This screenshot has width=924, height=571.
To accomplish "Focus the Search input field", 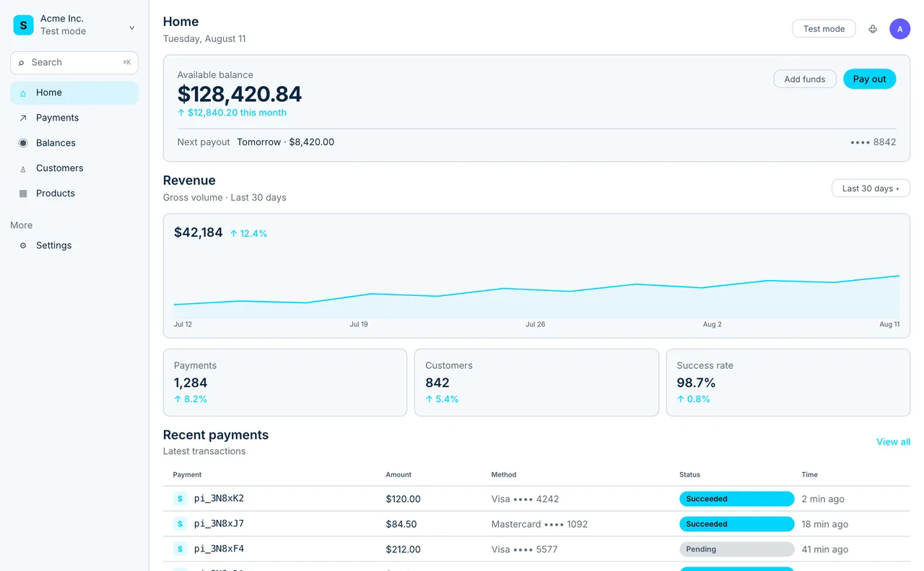I will [x=74, y=63].
